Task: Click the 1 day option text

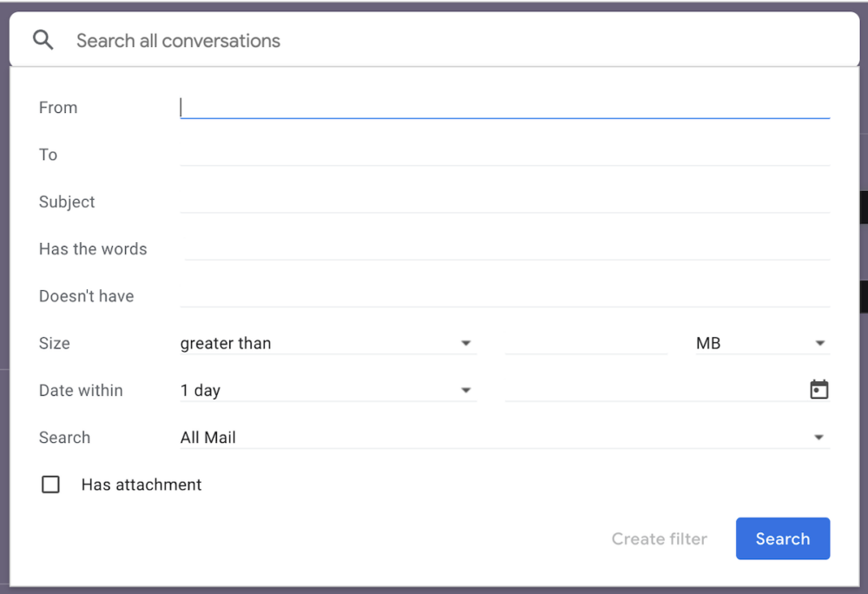Action: point(201,390)
